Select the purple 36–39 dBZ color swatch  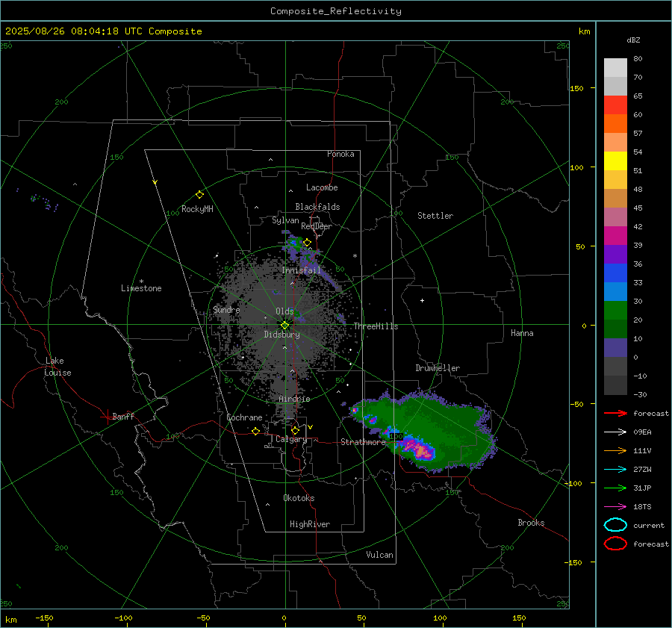tap(615, 254)
